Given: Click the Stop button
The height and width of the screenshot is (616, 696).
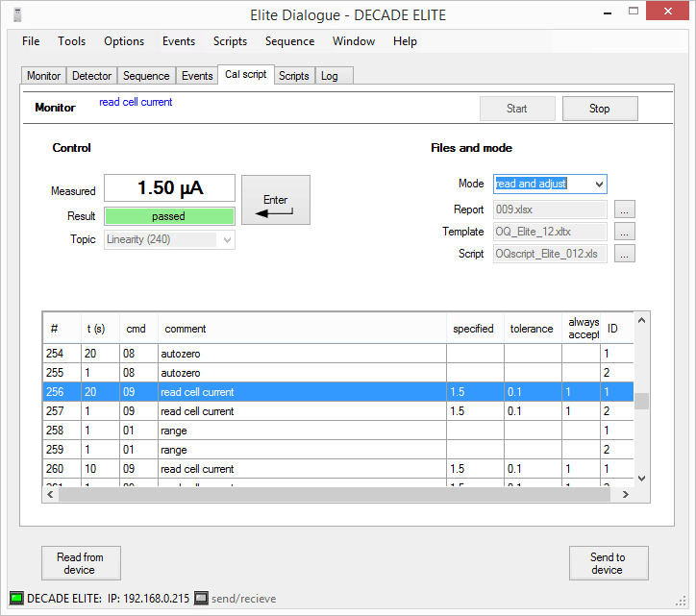Looking at the screenshot, I should click(x=600, y=109).
